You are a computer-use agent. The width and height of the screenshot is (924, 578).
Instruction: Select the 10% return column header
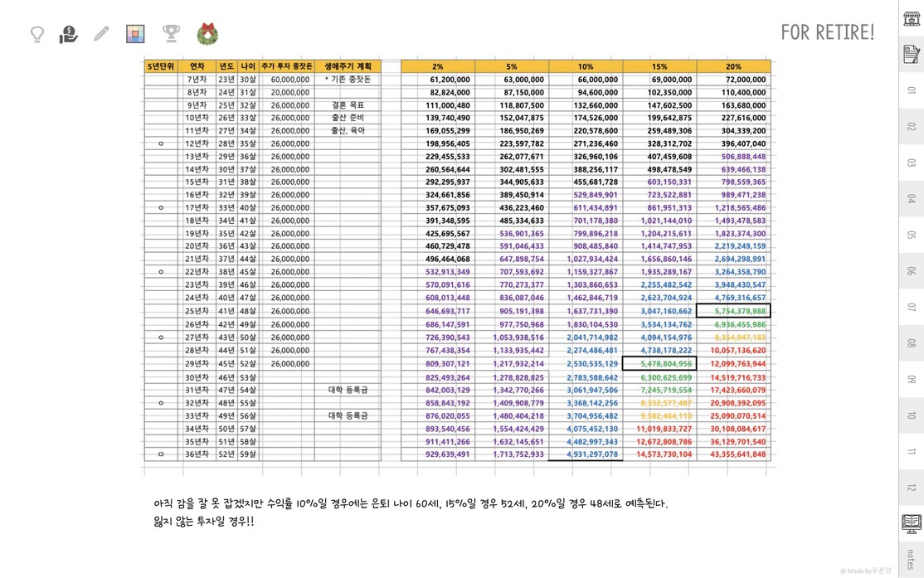[586, 66]
